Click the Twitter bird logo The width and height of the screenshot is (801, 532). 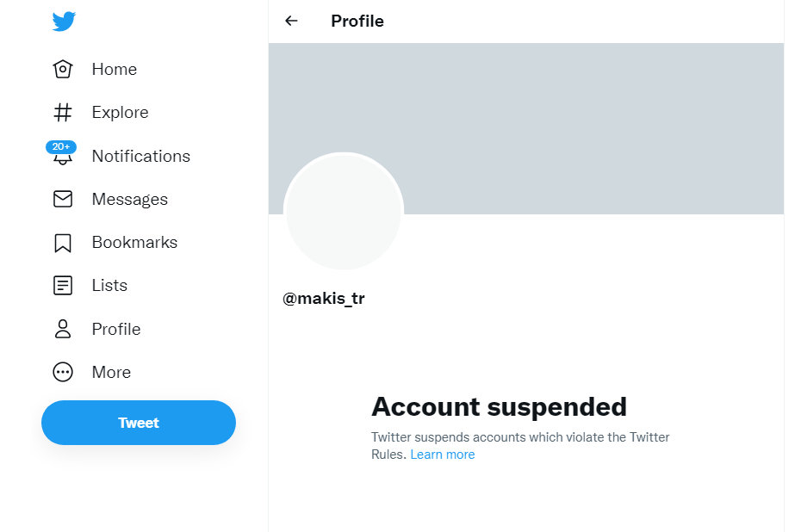tap(64, 22)
